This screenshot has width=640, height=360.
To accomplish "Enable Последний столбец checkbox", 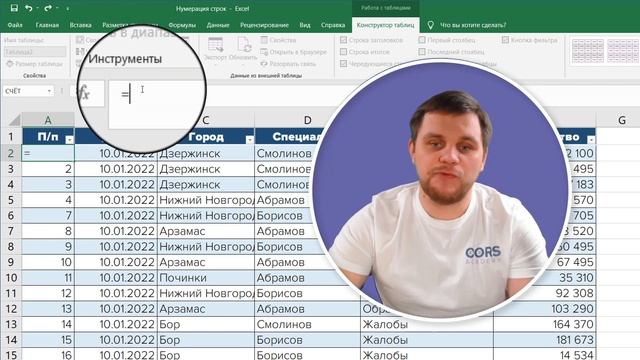I will (422, 52).
